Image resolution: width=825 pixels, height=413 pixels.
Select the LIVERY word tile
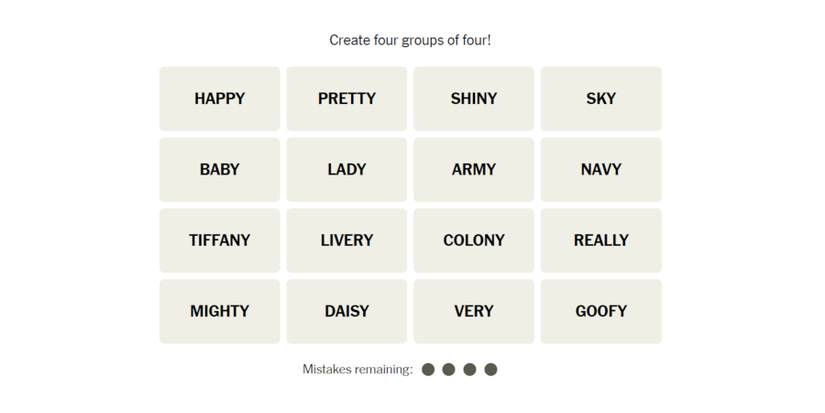(346, 241)
